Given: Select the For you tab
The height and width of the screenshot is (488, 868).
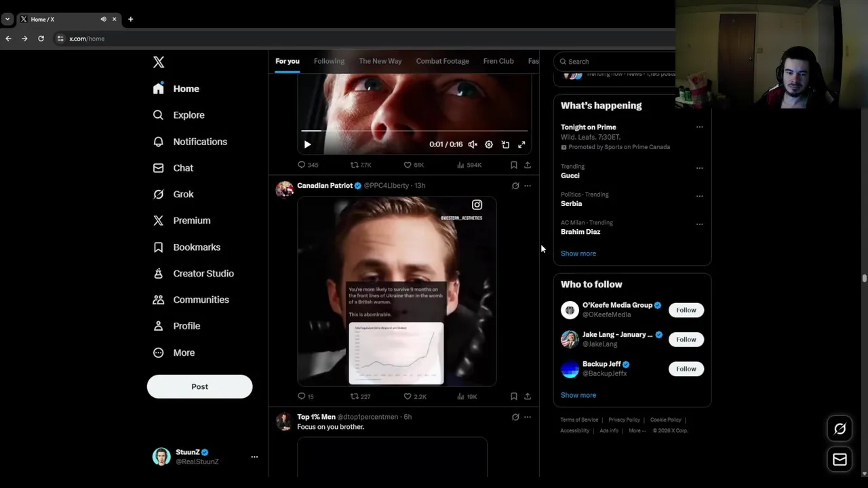Looking at the screenshot, I should click(x=288, y=61).
